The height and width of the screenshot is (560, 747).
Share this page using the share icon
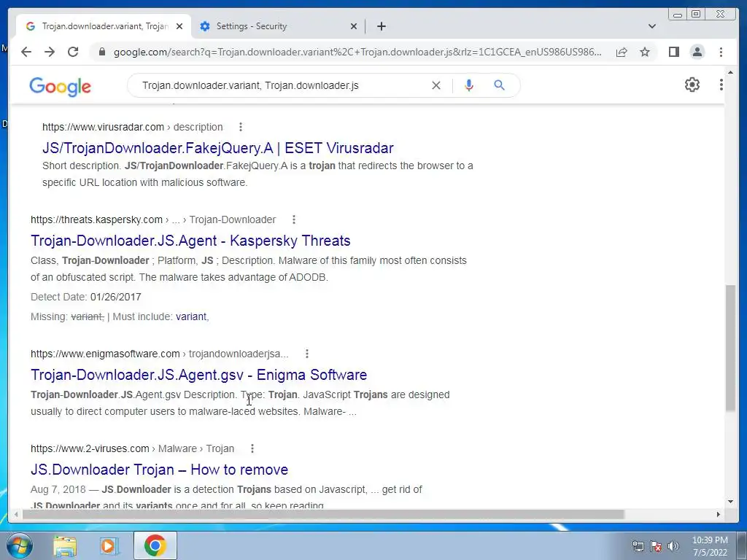click(622, 52)
